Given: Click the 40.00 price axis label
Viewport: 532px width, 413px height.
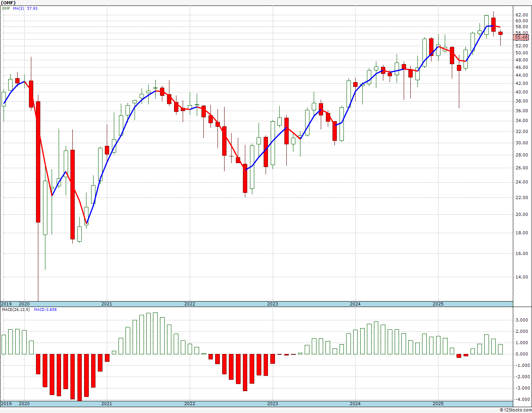Looking at the screenshot, I should [x=522, y=92].
